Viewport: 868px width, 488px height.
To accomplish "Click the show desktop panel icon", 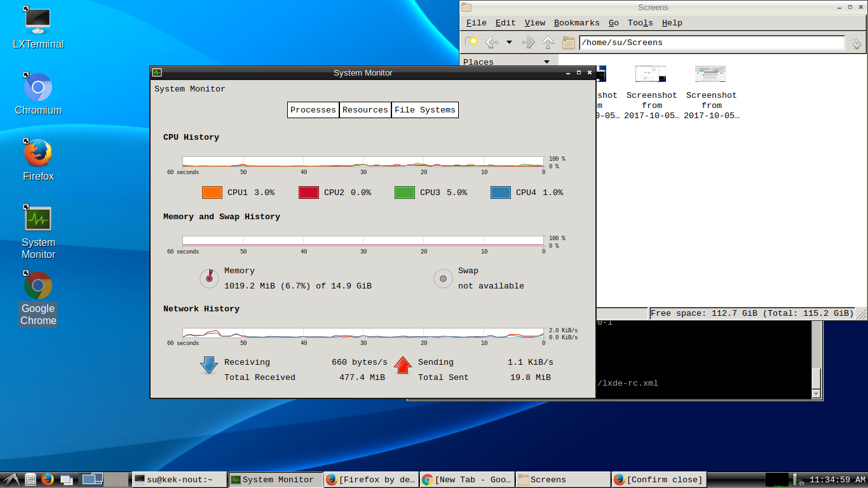I will click(x=66, y=480).
